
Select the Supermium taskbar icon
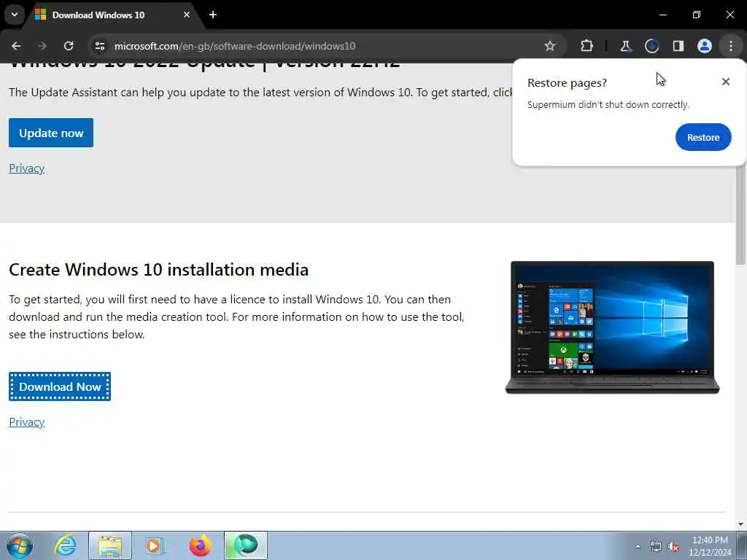click(x=246, y=545)
